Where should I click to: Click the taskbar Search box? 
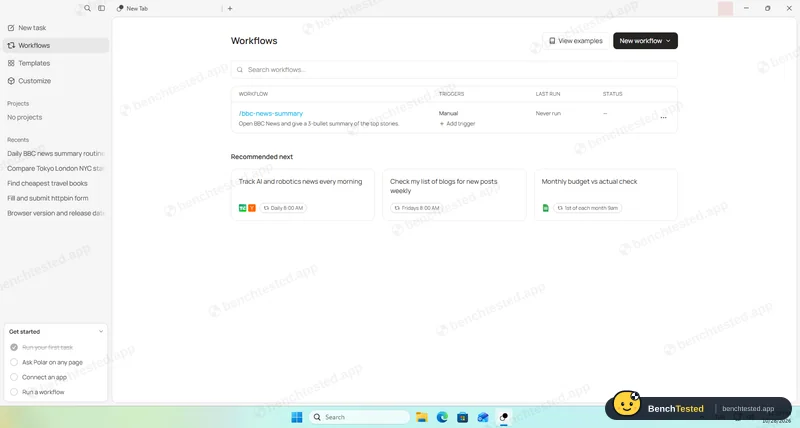359,417
